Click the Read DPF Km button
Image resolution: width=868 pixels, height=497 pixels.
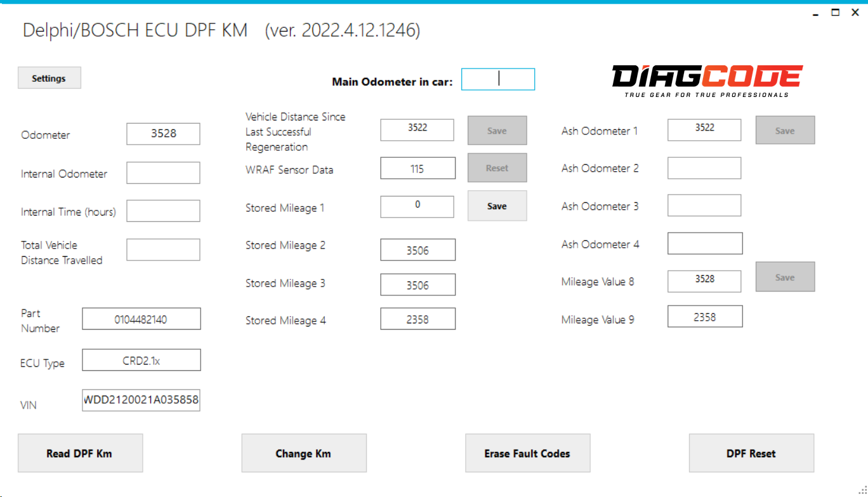80,453
